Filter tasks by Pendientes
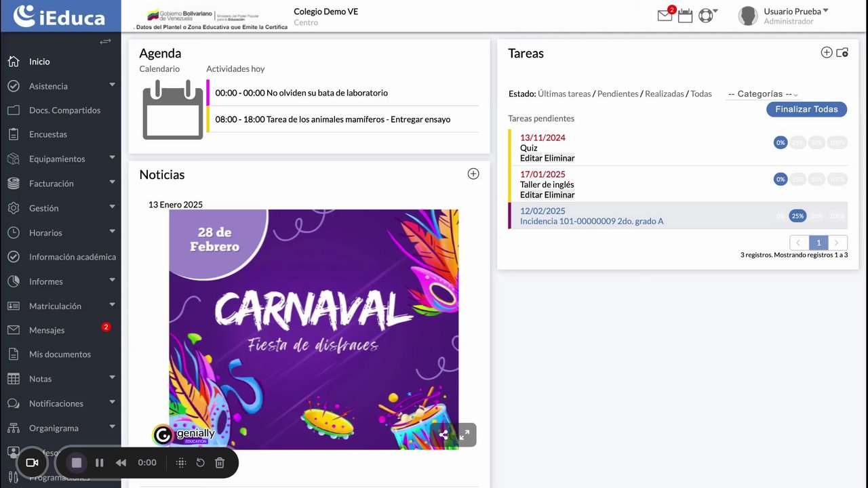Image resolution: width=868 pixels, height=488 pixels. click(618, 94)
